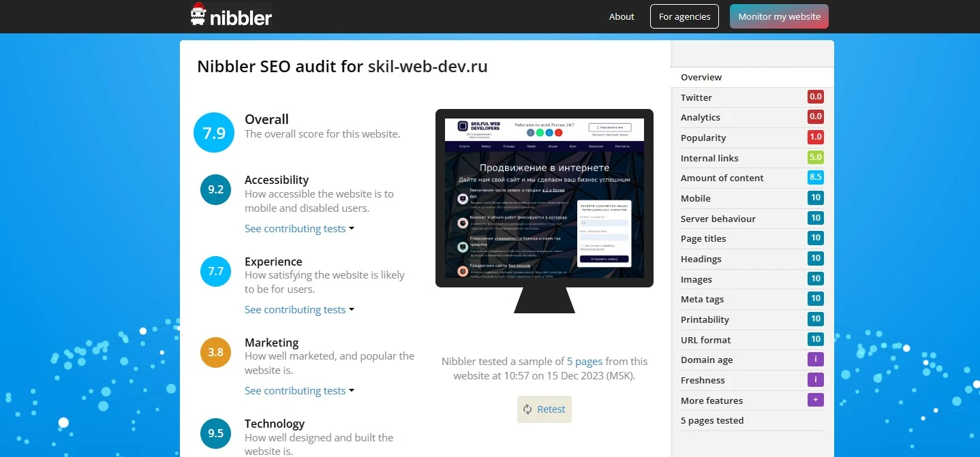The image size is (980, 457).
Task: Open the Internal links test
Action: pos(752,158)
